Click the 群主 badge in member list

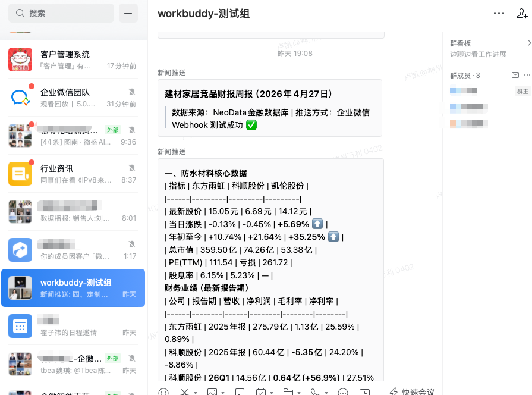tap(522, 91)
